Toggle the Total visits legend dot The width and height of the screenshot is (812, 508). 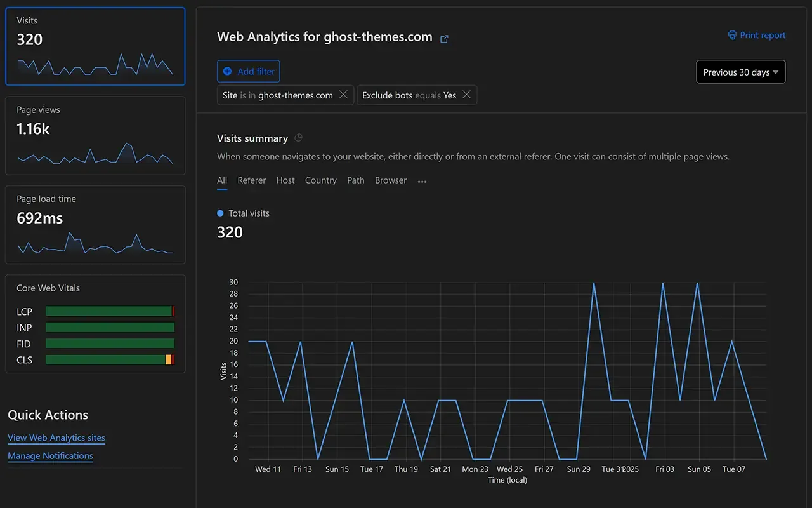tap(220, 213)
